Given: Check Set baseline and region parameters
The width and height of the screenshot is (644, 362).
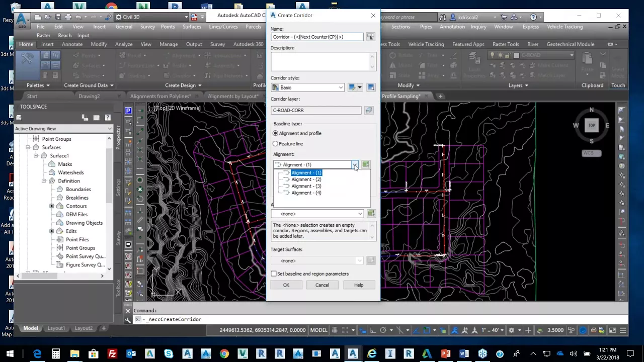Looking at the screenshot, I should pos(274,274).
